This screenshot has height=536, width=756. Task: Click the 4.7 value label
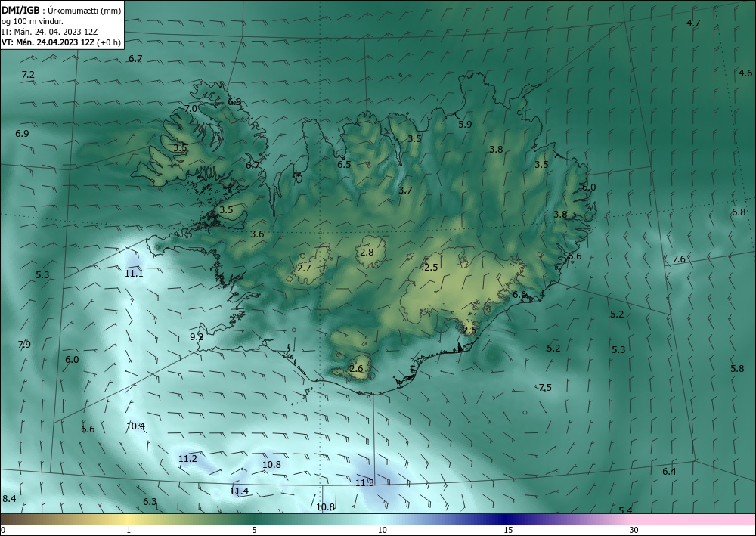point(693,23)
